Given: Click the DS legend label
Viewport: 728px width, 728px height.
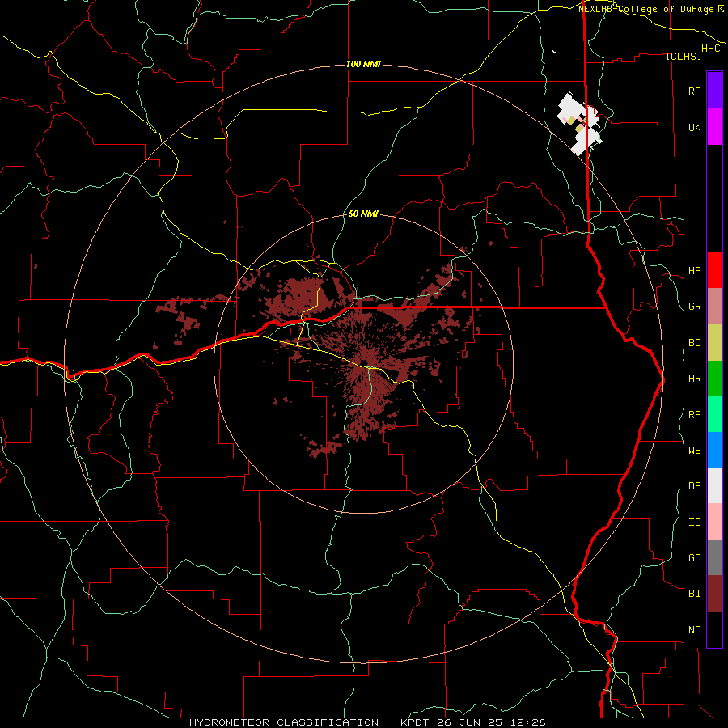Looking at the screenshot, I should (694, 486).
